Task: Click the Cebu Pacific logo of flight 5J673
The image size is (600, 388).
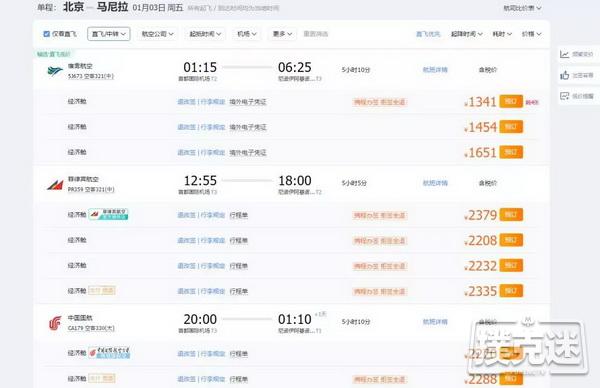Action: (55, 71)
